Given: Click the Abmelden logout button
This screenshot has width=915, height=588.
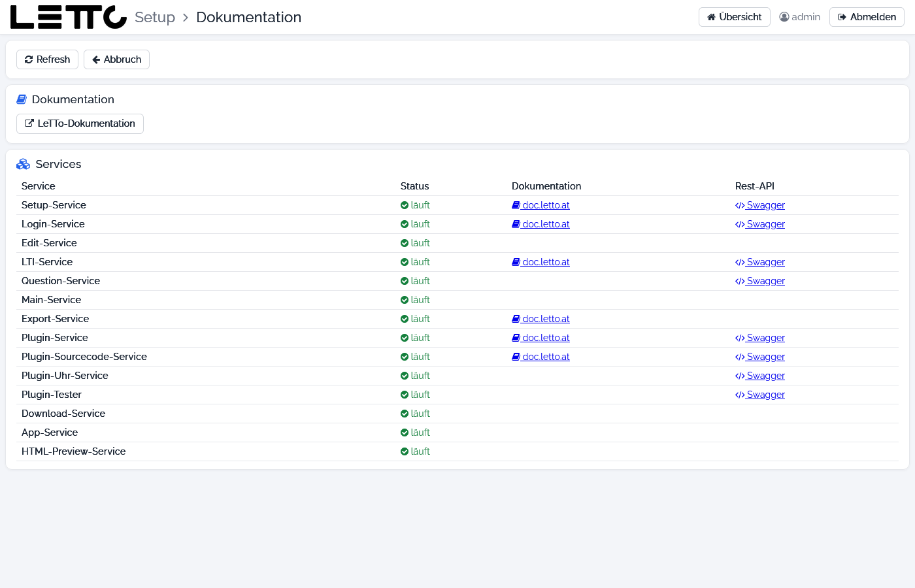Looking at the screenshot, I should click(x=867, y=17).
